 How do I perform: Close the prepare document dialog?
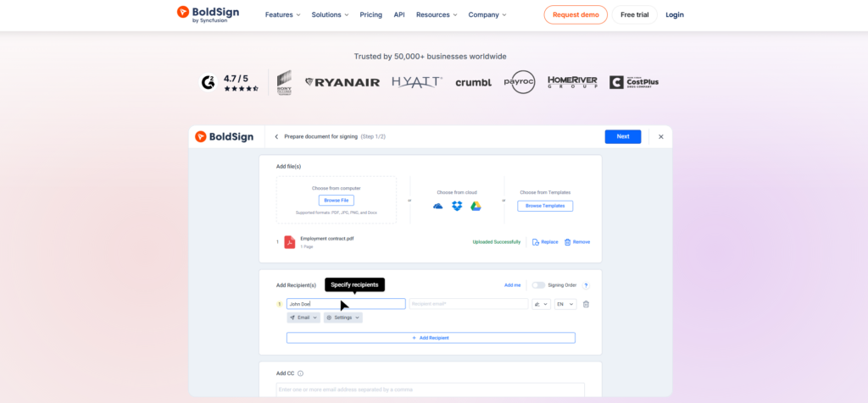tap(661, 136)
